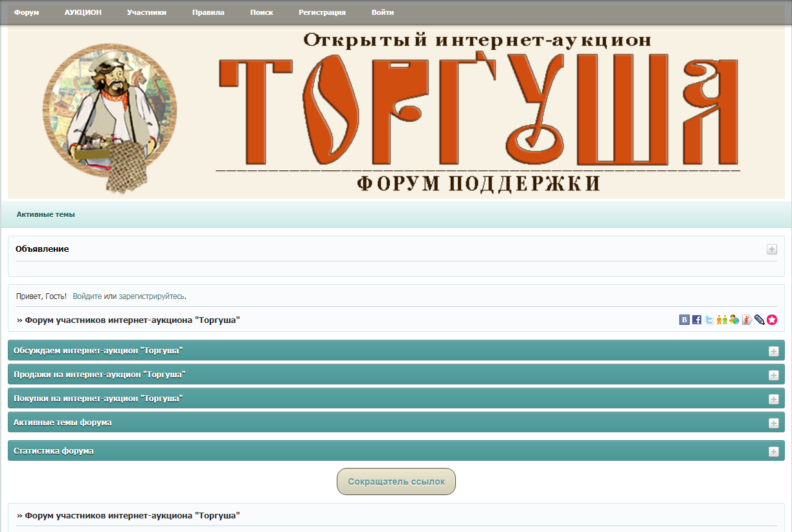Image resolution: width=792 pixels, height=532 pixels.
Task: Open Регистрация in top navigation
Action: [x=322, y=12]
